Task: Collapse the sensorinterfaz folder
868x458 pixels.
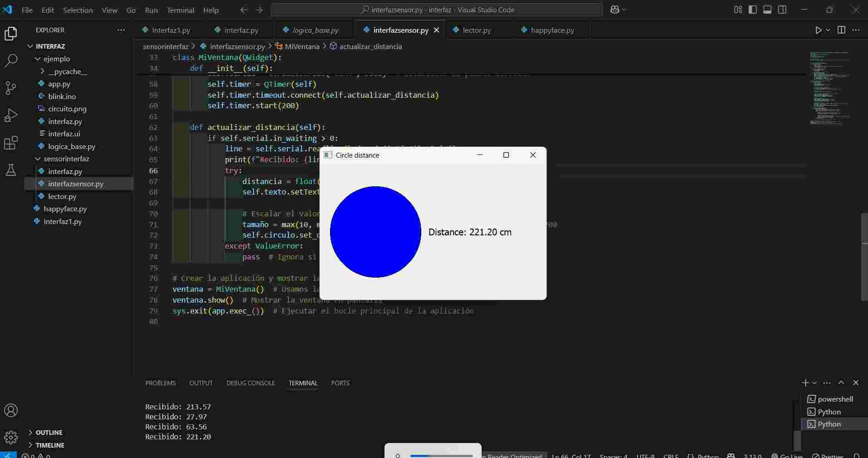Action: 38,159
